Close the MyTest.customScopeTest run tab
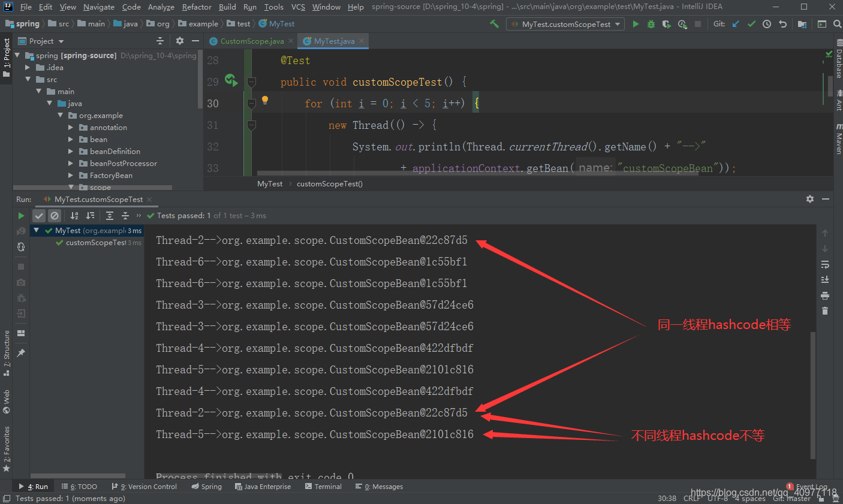This screenshot has height=504, width=843. tap(149, 200)
